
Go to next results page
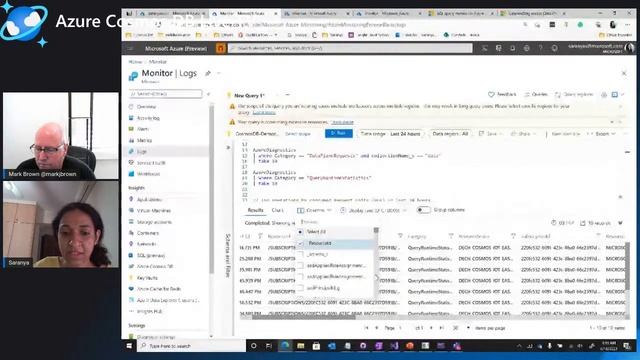coord(431,328)
